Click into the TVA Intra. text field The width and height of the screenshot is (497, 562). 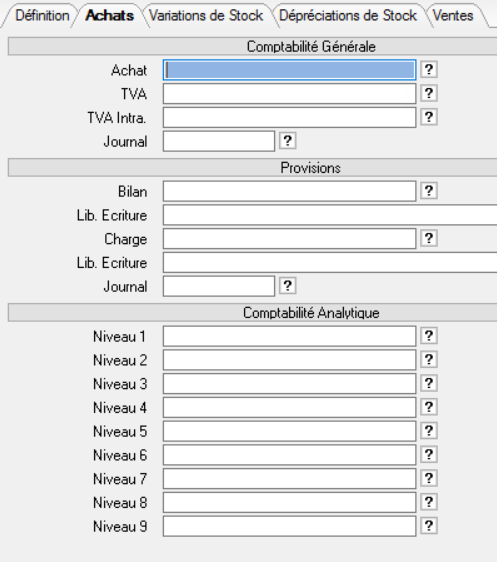[290, 117]
